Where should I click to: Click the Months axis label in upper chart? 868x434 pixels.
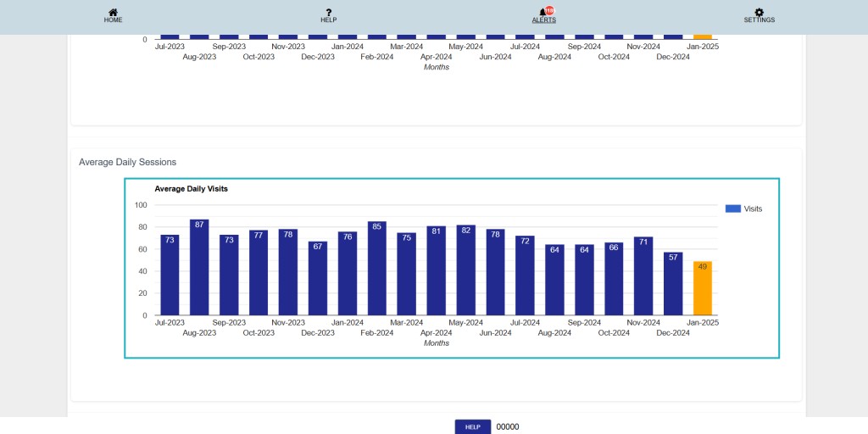437,67
